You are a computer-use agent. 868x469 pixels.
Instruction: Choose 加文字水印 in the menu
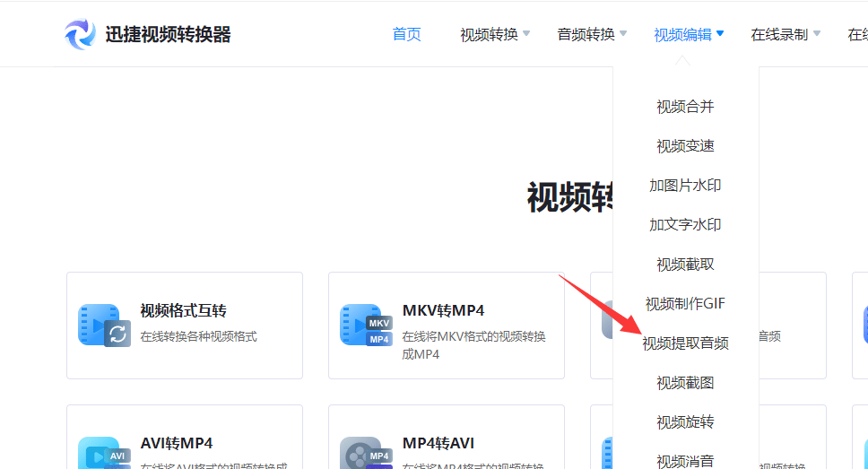685,224
